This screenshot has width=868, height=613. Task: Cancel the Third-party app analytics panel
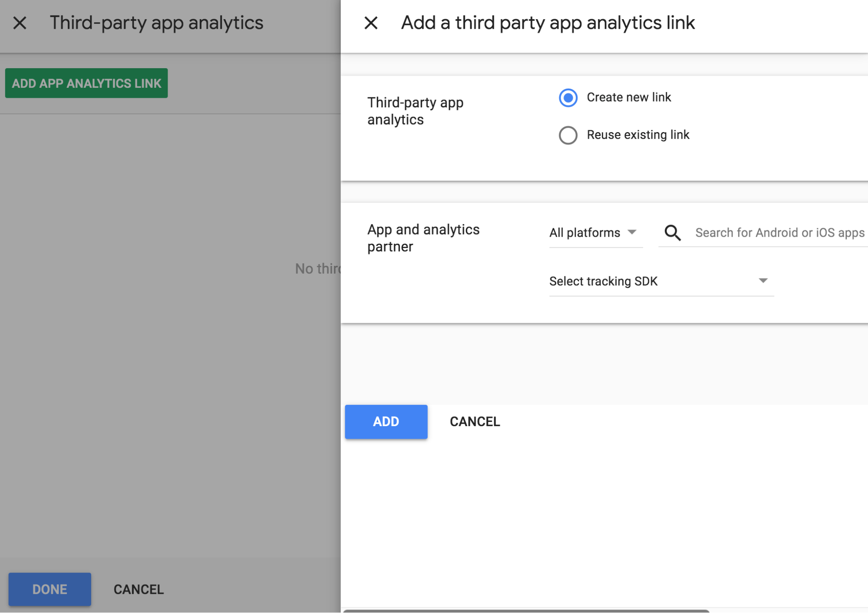(139, 589)
